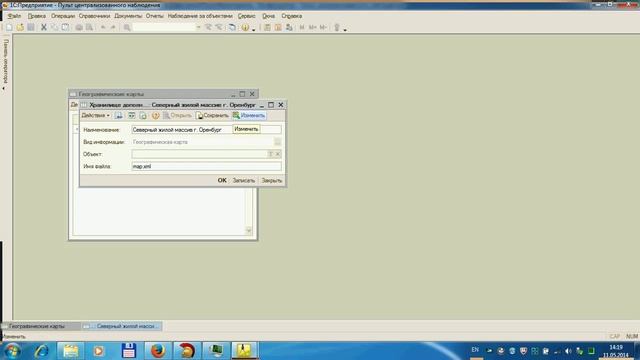This screenshot has height=360, width=640.
Task: Open the Операции menu
Action: 63,16
